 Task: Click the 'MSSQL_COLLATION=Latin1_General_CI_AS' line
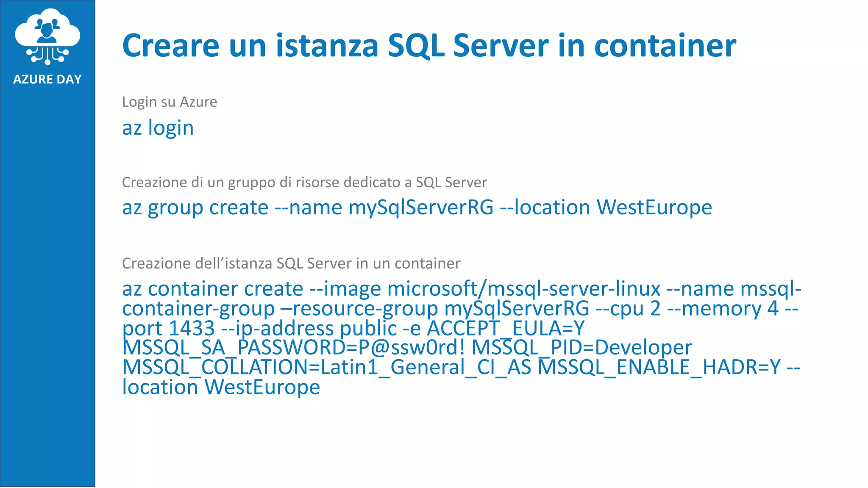[461, 367]
